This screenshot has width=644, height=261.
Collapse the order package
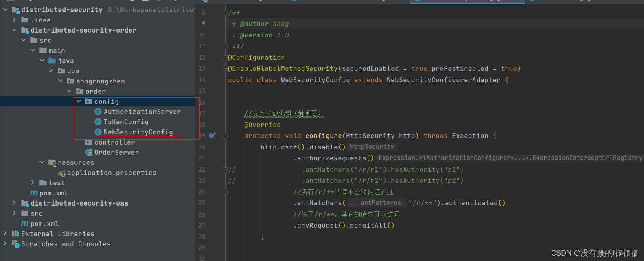[x=70, y=91]
